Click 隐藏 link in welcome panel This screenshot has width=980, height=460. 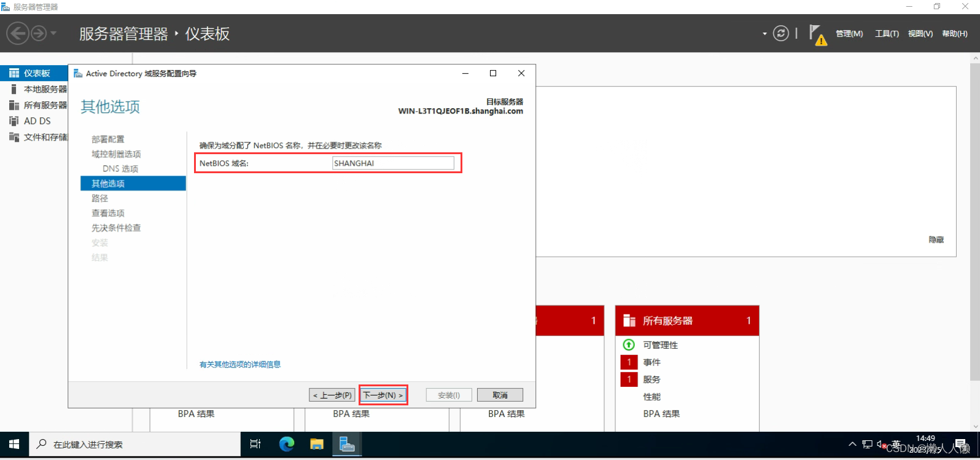coord(936,240)
